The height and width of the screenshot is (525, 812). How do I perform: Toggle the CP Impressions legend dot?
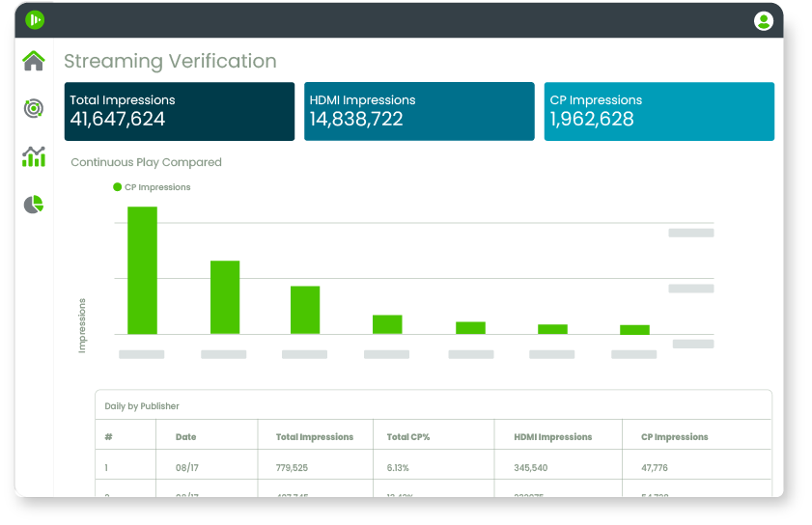click(x=118, y=187)
